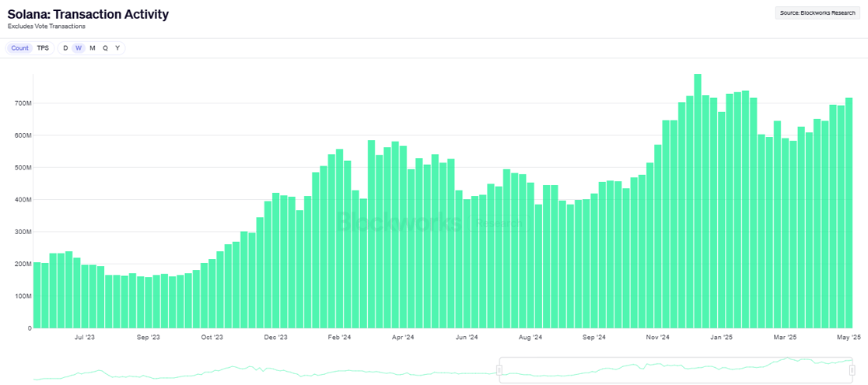This screenshot has width=868, height=385.
Task: Click the Nov '24 x-axis label
Action: (x=658, y=337)
